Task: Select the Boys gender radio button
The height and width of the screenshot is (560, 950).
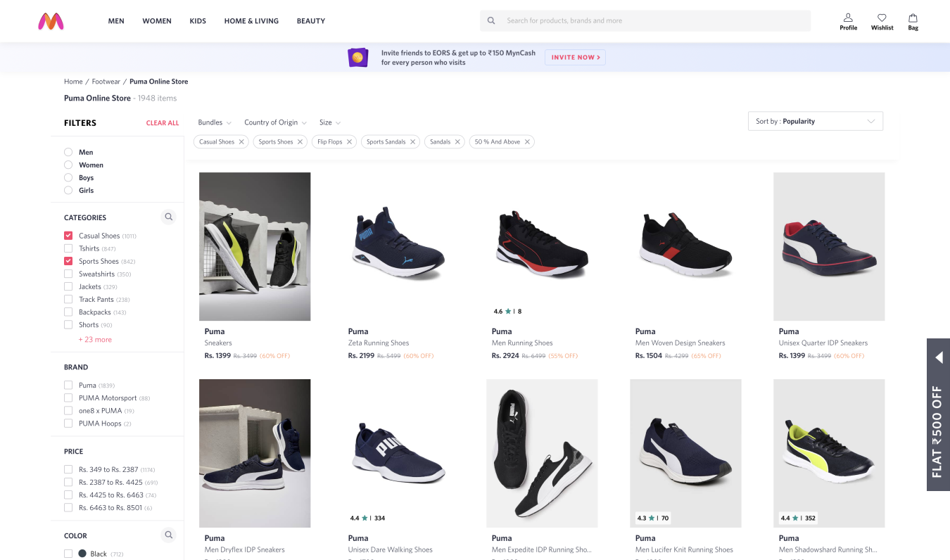Action: pyautogui.click(x=68, y=177)
